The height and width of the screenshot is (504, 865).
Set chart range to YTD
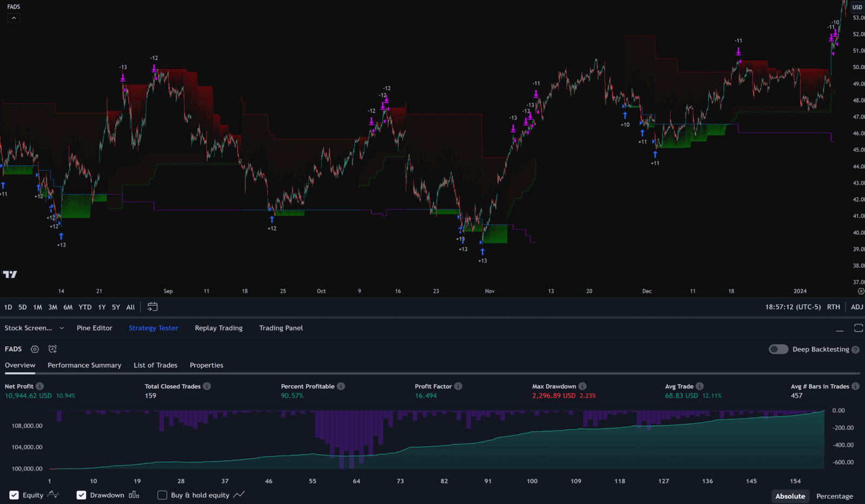point(85,307)
